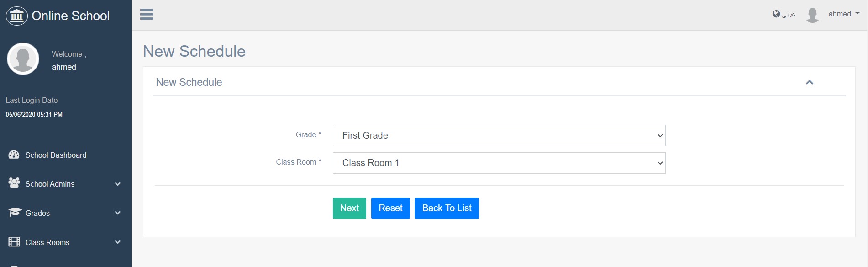The width and height of the screenshot is (868, 267).
Task: Toggle the hamburger sidebar menu
Action: [146, 15]
